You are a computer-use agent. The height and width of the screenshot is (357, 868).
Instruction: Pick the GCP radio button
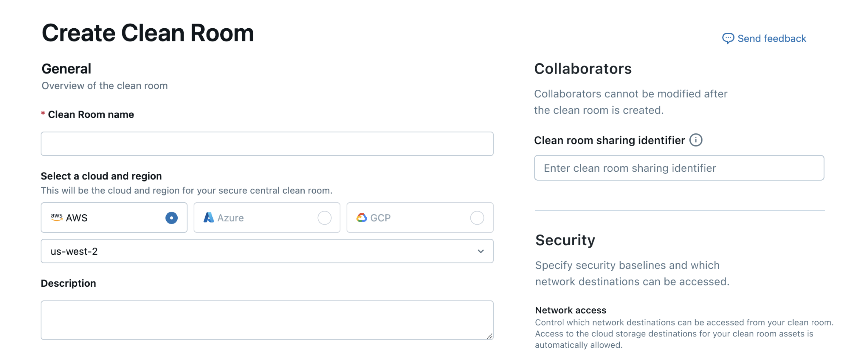coord(477,218)
